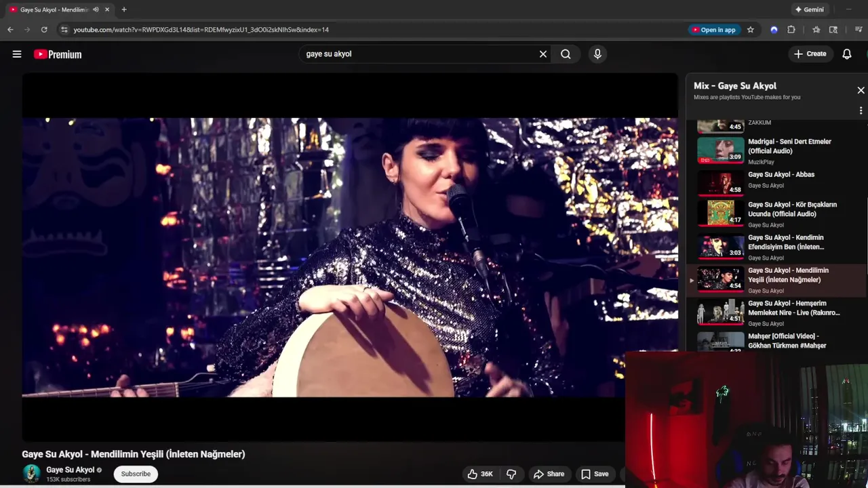The image size is (868, 488).
Task: Open the toolbar icon with magnifier
Action: pyautogui.click(x=833, y=30)
